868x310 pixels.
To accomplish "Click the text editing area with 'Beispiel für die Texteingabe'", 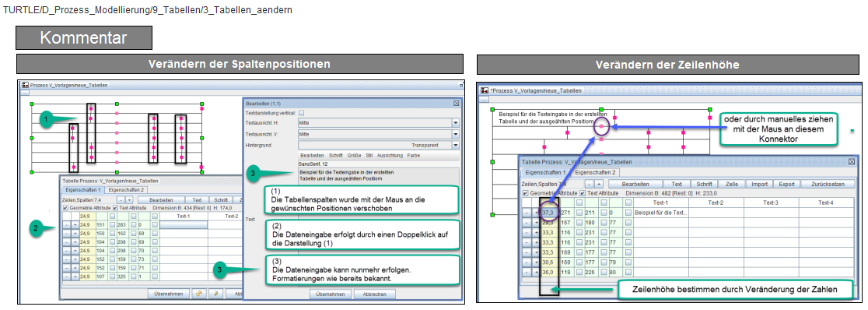I will [379, 176].
